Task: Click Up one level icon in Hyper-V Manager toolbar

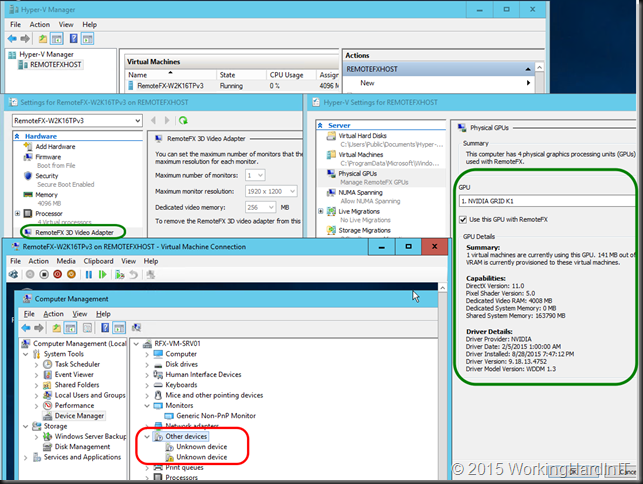Action: click(43, 39)
